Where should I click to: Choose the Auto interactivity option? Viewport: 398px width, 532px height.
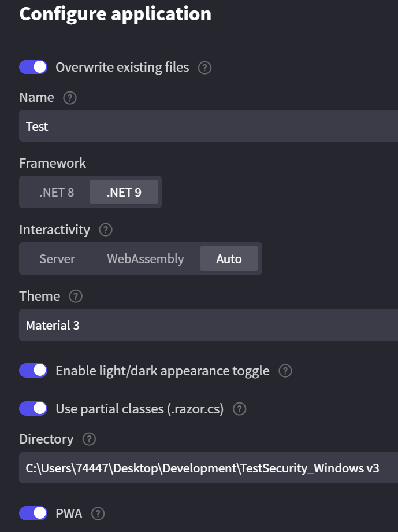[x=229, y=258]
